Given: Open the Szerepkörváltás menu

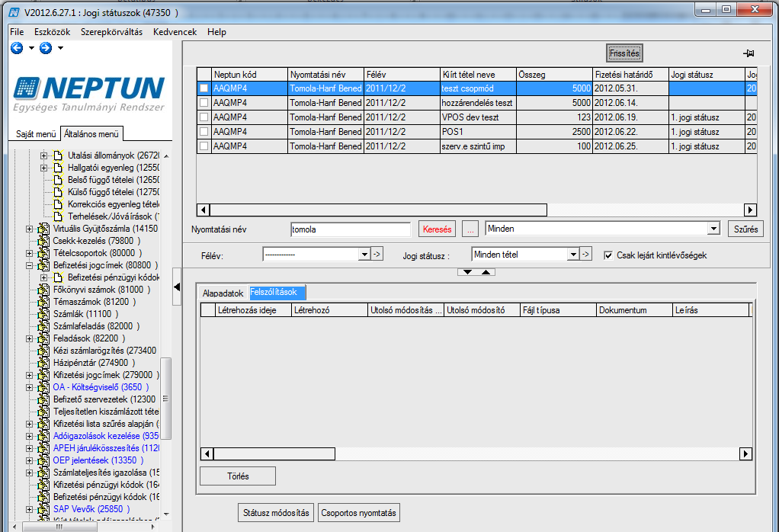Looking at the screenshot, I should pos(112,32).
